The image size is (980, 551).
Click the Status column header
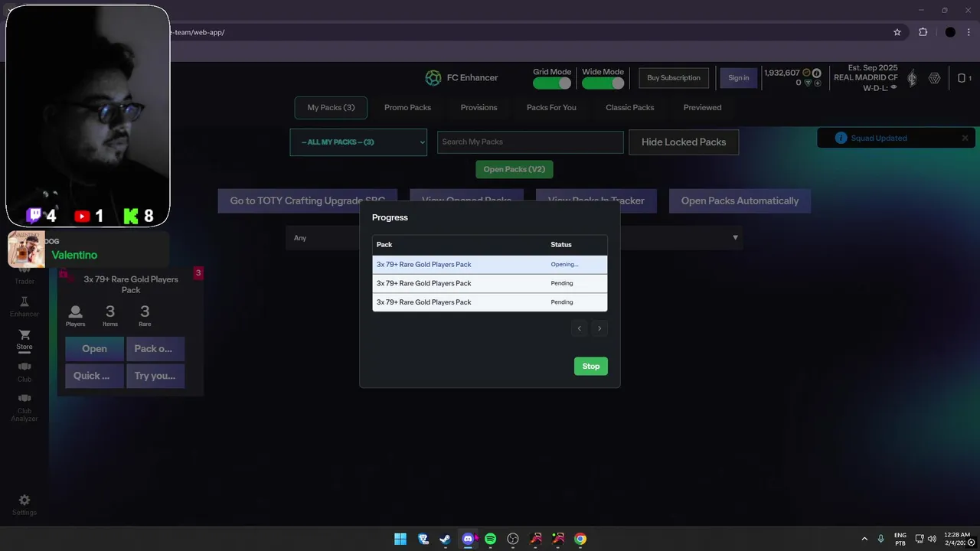[561, 245]
